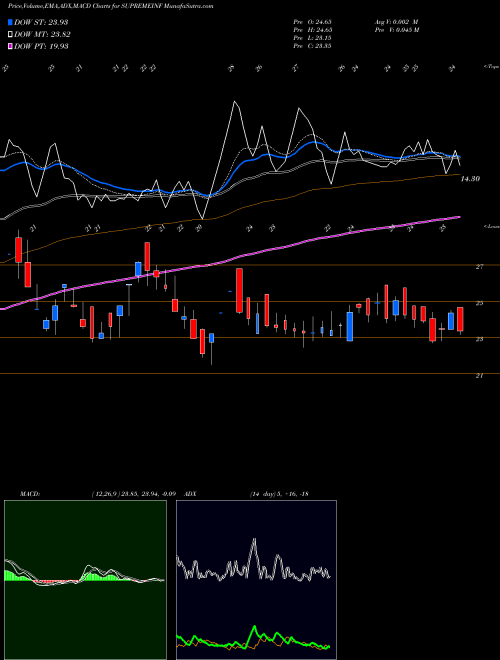Image resolution: width=500 pixels, height=660 pixels.
Task: Click the 'Pre C: 23.35' value
Action: click(x=312, y=45)
